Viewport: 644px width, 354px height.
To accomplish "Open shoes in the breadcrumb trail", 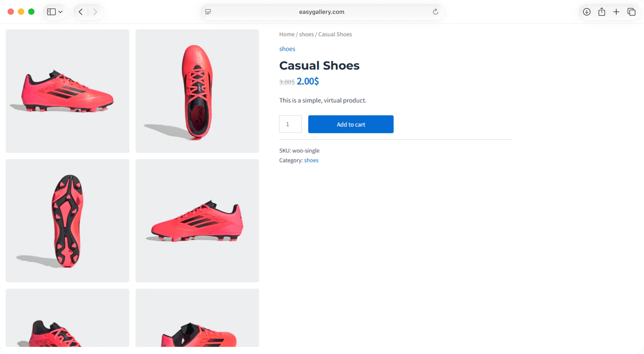I will [x=306, y=34].
